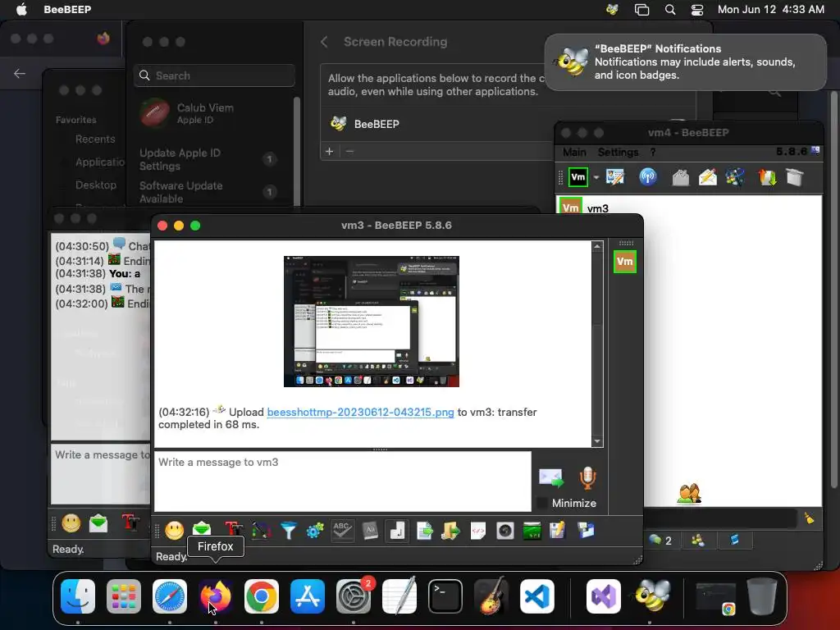Record voice message with microphone icon

point(587,478)
